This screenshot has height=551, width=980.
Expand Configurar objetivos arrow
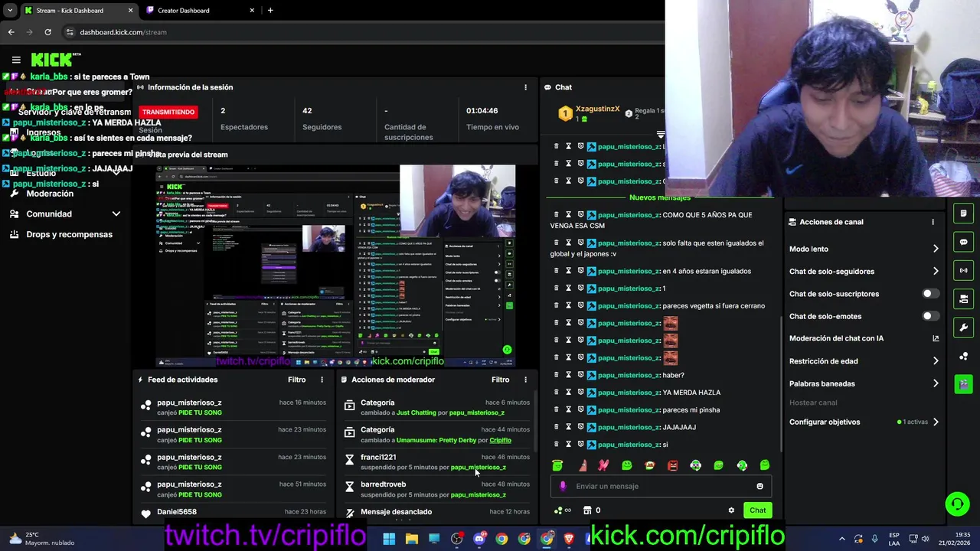click(x=936, y=422)
